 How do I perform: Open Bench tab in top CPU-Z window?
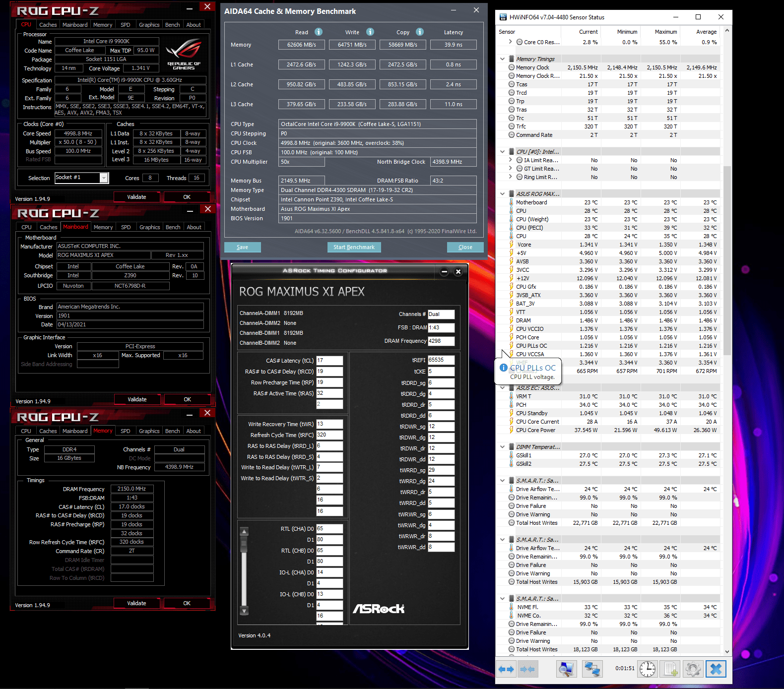pos(173,25)
